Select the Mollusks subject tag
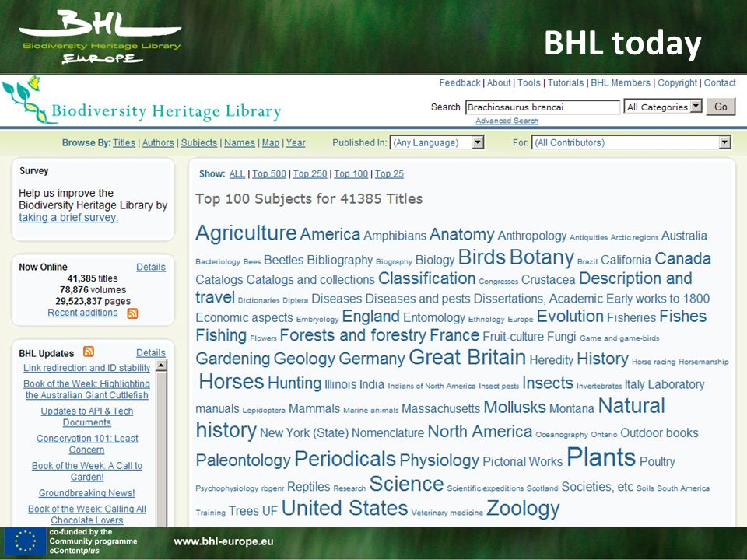The height and width of the screenshot is (560, 747). pyautogui.click(x=514, y=407)
